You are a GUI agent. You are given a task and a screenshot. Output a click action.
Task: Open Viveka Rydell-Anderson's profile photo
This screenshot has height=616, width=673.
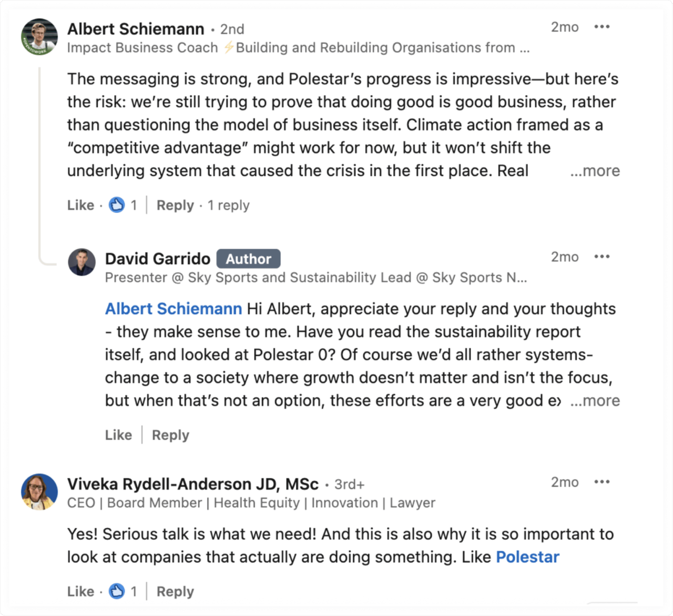click(x=39, y=492)
